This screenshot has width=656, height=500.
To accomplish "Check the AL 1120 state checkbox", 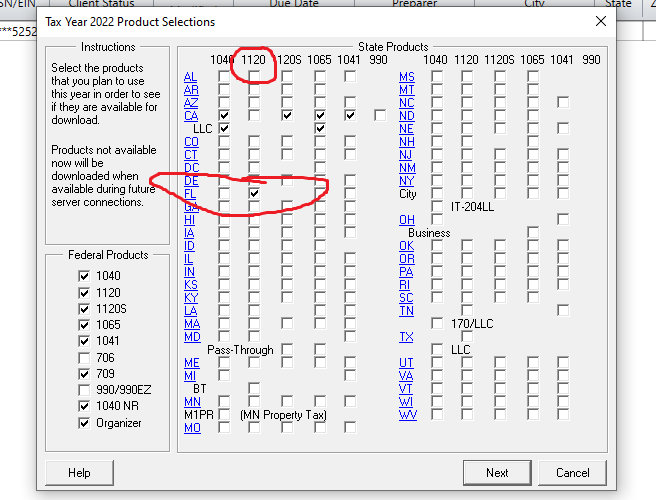I will point(254,76).
